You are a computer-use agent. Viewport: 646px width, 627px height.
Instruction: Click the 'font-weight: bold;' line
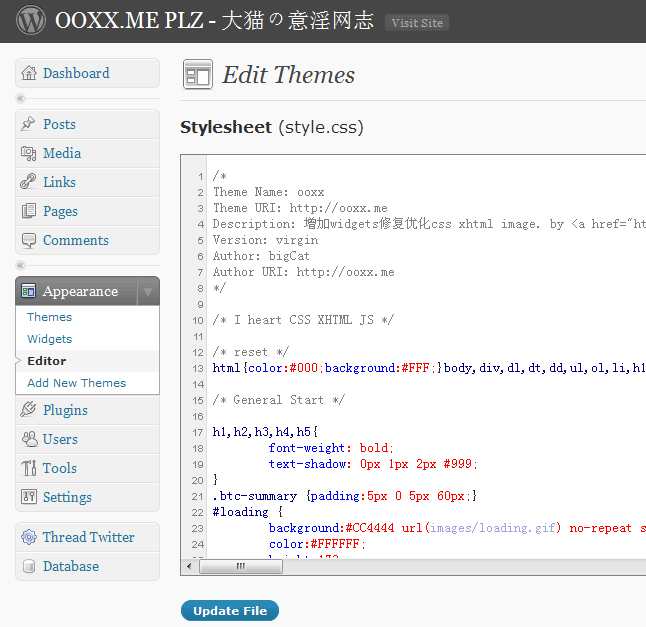331,448
